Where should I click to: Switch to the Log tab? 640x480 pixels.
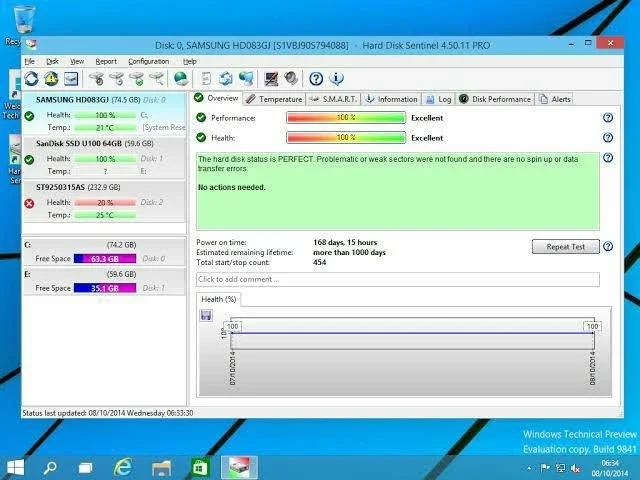coord(438,99)
